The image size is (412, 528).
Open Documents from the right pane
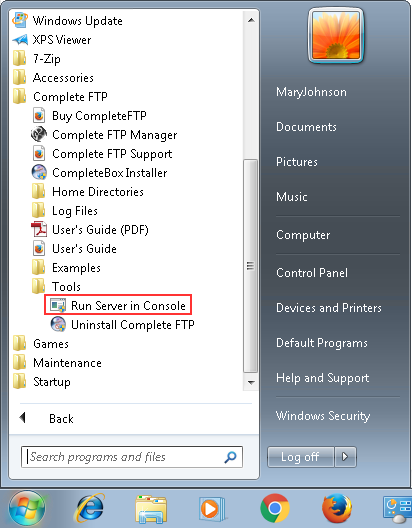tap(306, 127)
